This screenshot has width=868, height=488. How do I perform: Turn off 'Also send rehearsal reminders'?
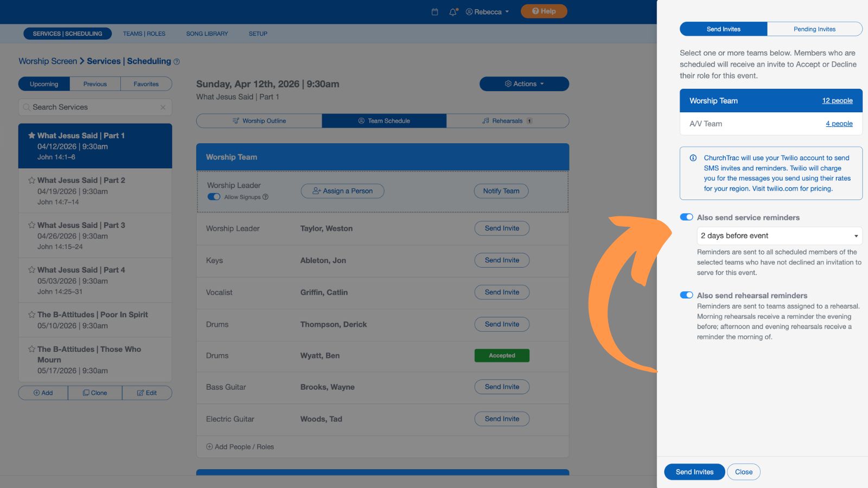tap(686, 295)
